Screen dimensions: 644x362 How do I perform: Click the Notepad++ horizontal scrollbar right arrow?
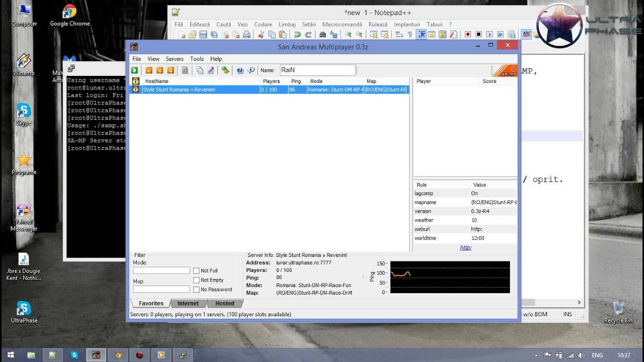point(579,303)
